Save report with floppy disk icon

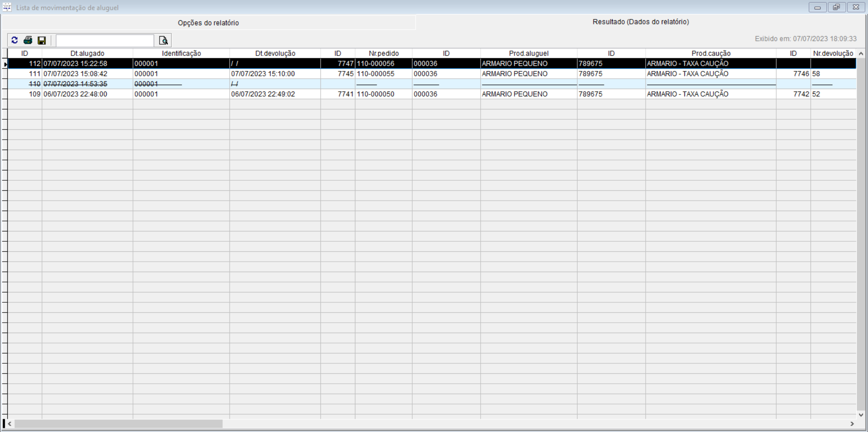click(x=42, y=41)
